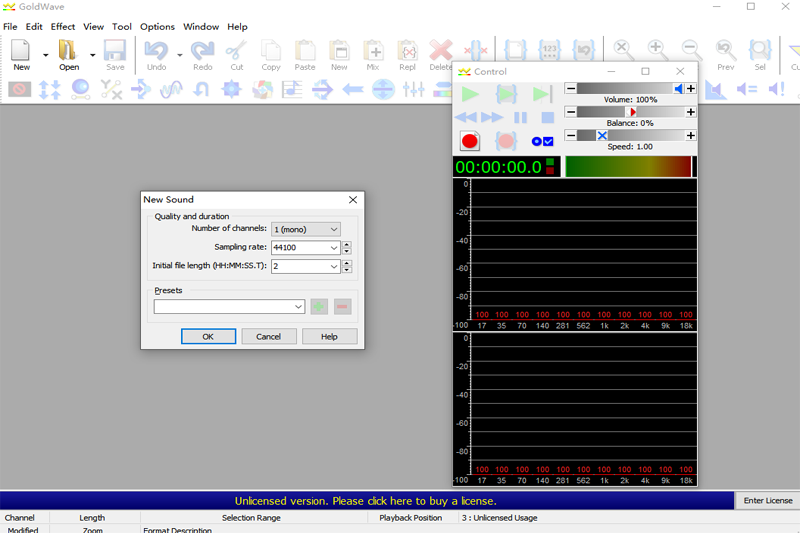Click the Speed slider track
This screenshot has height=533, width=800.
(631, 135)
